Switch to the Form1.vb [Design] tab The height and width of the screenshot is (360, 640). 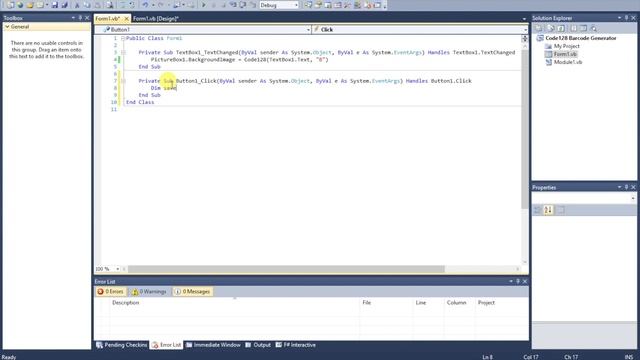[156, 18]
